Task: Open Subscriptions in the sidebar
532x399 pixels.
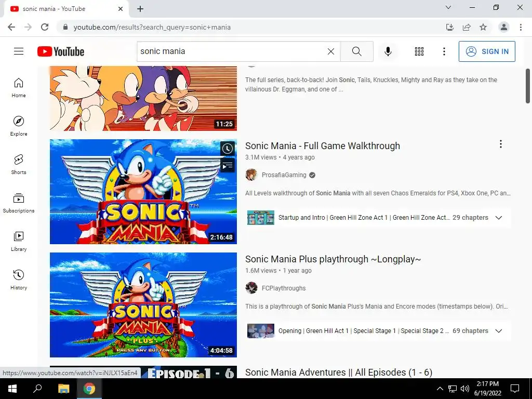Action: 19,203
